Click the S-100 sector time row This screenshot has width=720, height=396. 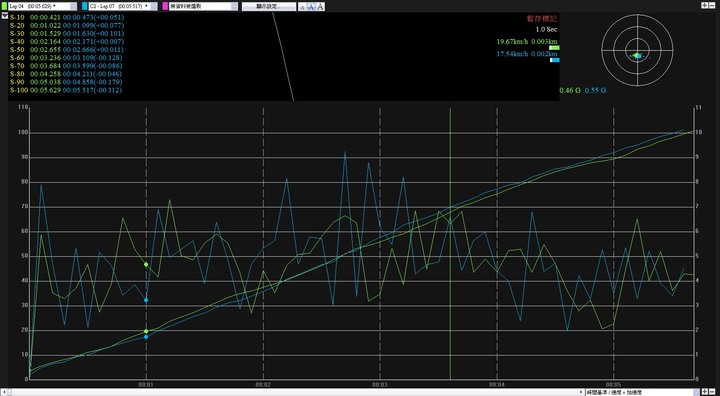point(66,91)
